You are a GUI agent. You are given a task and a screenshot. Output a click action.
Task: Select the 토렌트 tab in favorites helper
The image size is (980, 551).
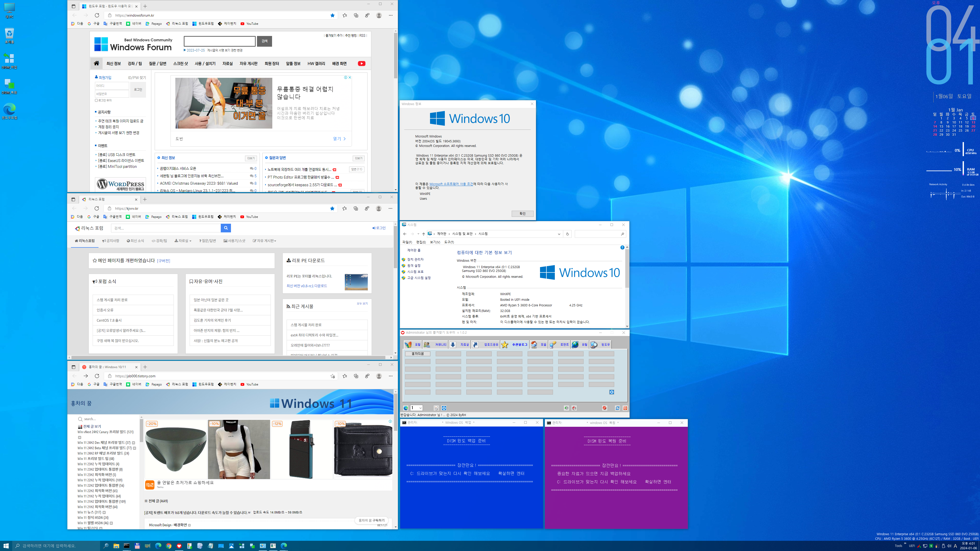[559, 345]
